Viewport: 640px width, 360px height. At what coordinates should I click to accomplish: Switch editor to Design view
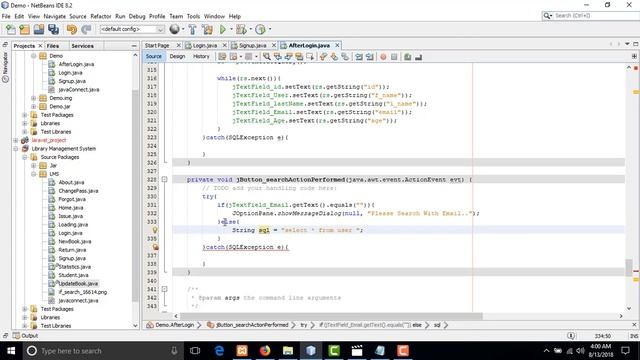click(177, 56)
